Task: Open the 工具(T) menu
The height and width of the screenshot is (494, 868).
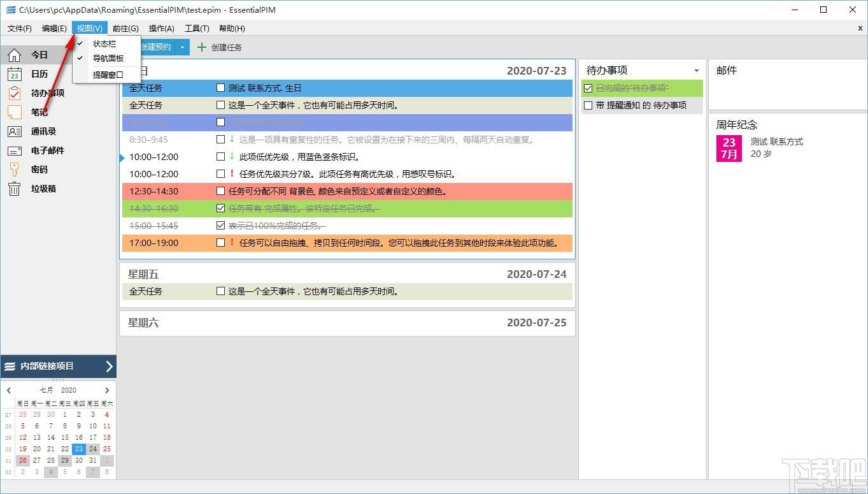Action: (197, 28)
